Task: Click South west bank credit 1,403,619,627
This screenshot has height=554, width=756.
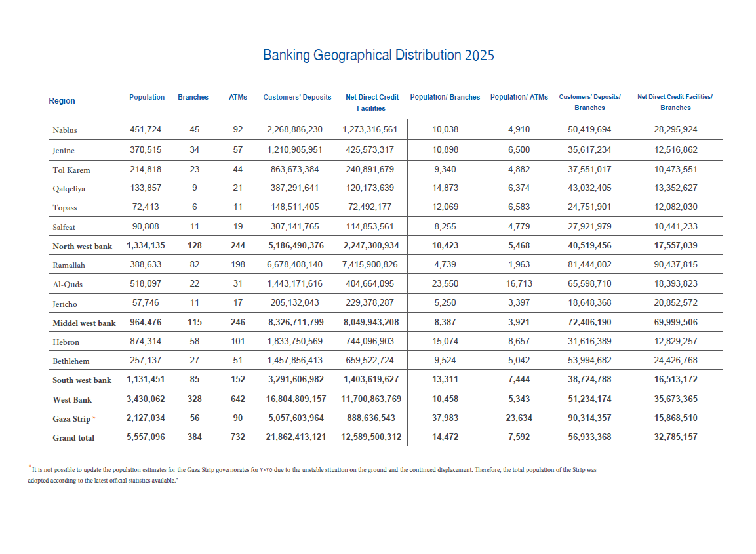Action: point(371,379)
